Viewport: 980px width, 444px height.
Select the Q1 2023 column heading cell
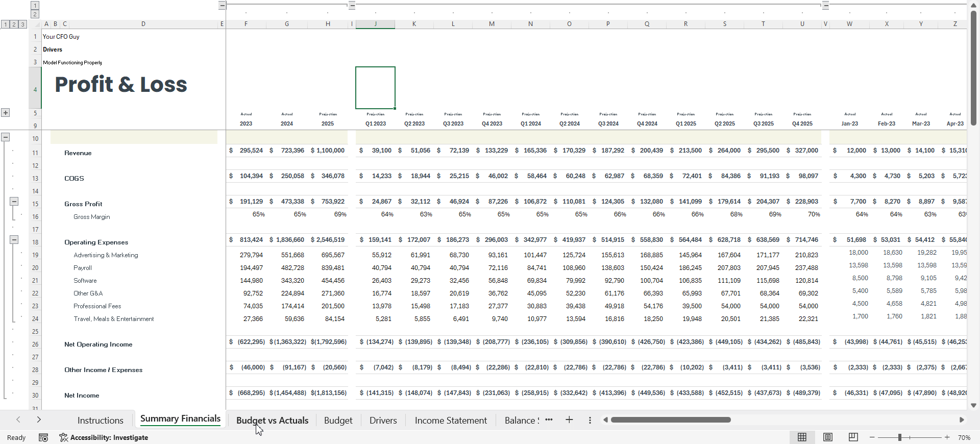coord(376,124)
